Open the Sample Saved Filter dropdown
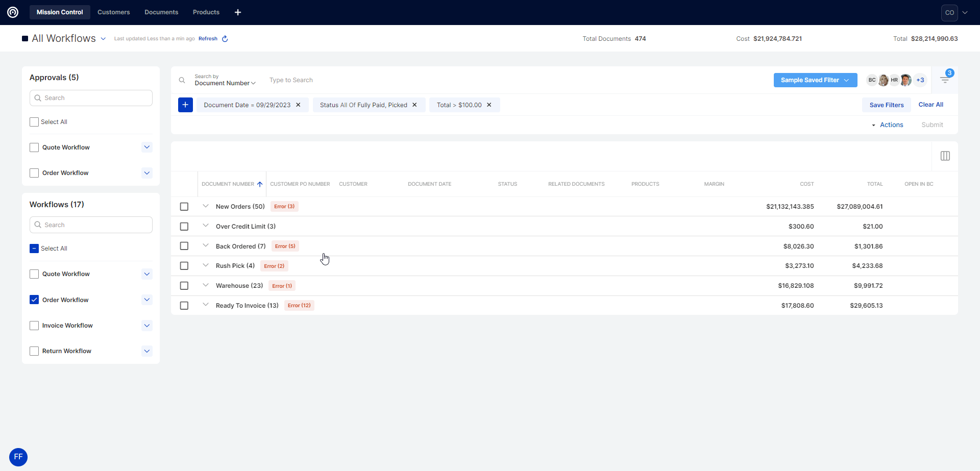The height and width of the screenshot is (471, 980). tap(815, 80)
